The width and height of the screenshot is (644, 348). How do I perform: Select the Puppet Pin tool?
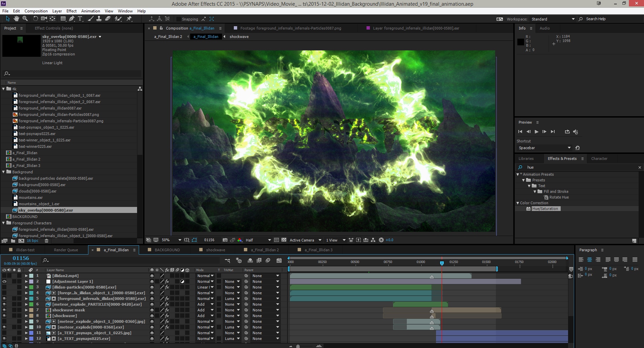pos(129,19)
